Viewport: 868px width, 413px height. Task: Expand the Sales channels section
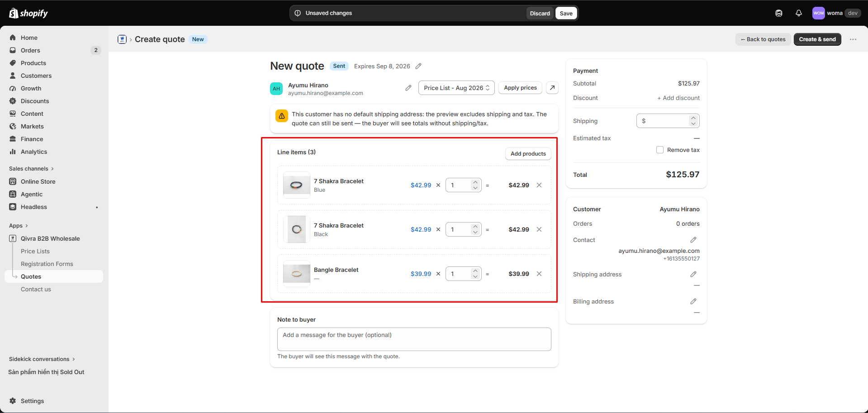point(31,169)
